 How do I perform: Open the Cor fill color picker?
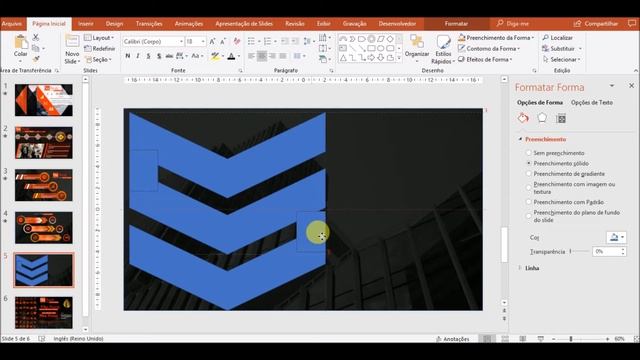pyautogui.click(x=616, y=237)
